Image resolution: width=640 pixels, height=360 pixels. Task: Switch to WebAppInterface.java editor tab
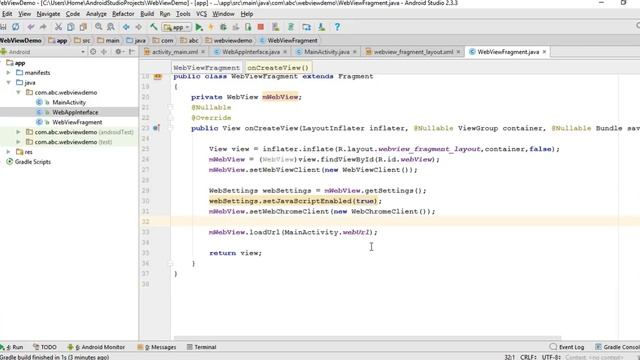(x=250, y=52)
